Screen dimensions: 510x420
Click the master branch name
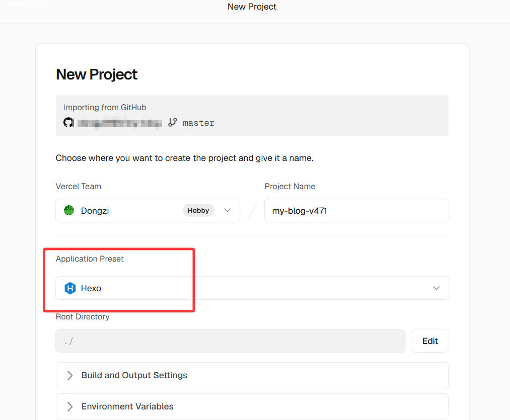point(198,123)
